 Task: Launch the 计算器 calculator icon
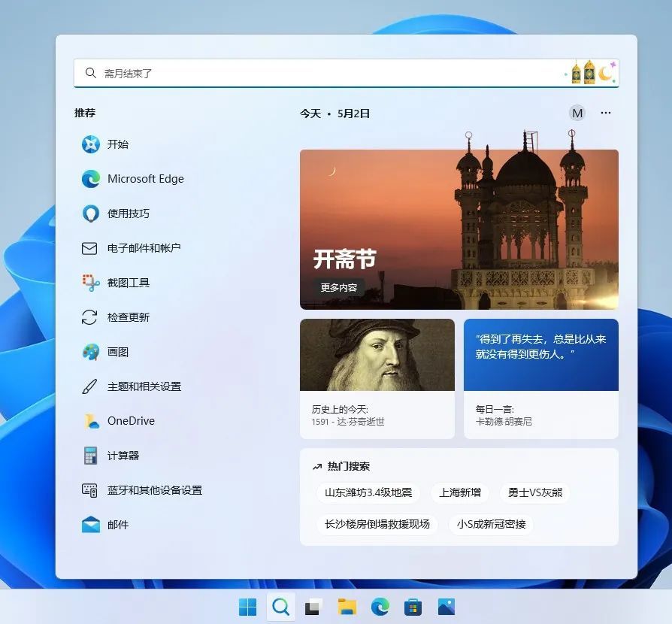pyautogui.click(x=90, y=456)
